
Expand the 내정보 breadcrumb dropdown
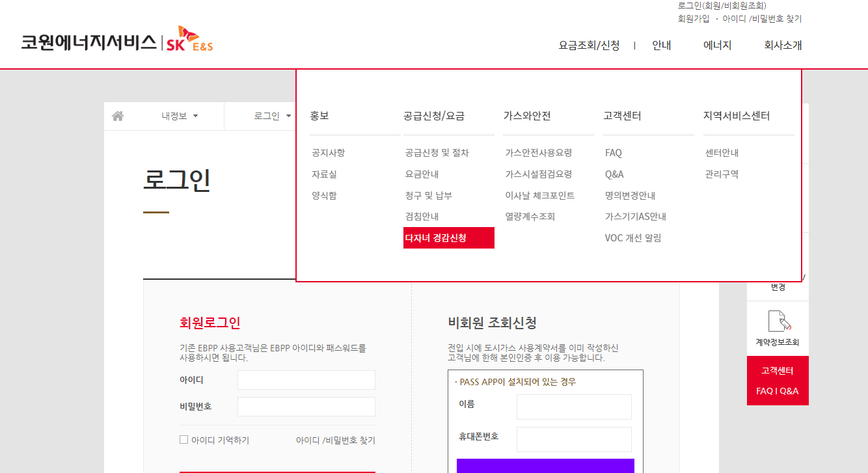point(173,115)
